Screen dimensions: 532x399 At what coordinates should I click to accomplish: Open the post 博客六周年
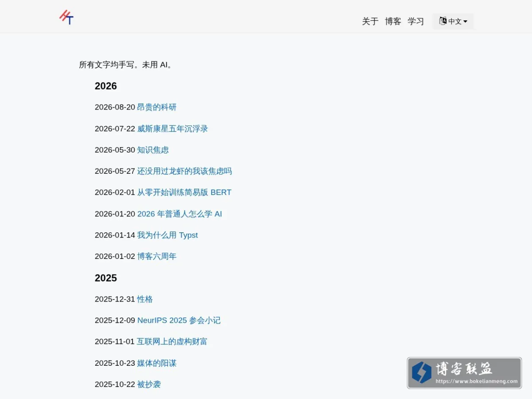pos(156,256)
